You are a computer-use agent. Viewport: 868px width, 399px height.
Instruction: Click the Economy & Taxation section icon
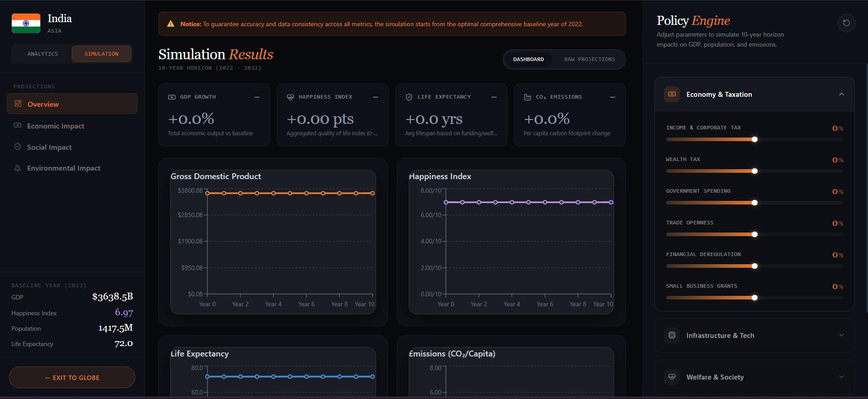[672, 94]
